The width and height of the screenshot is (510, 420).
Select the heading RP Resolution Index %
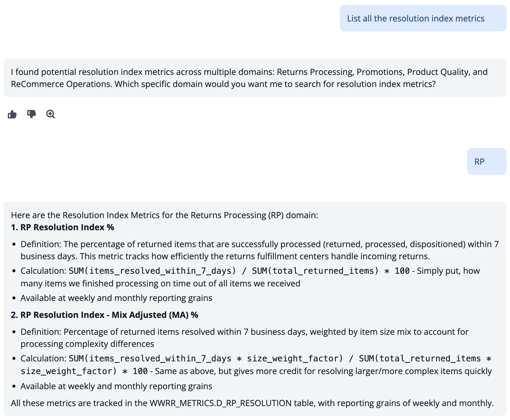point(67,227)
